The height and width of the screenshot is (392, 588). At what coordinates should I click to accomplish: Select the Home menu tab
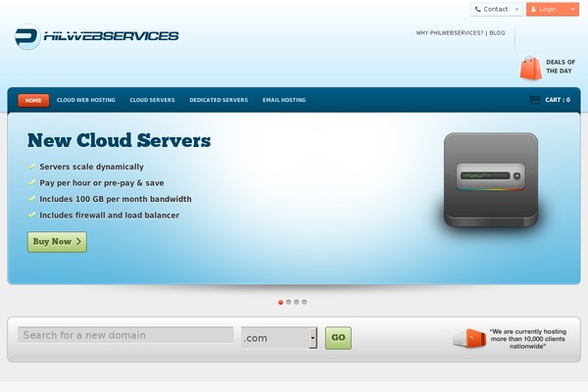tap(33, 100)
